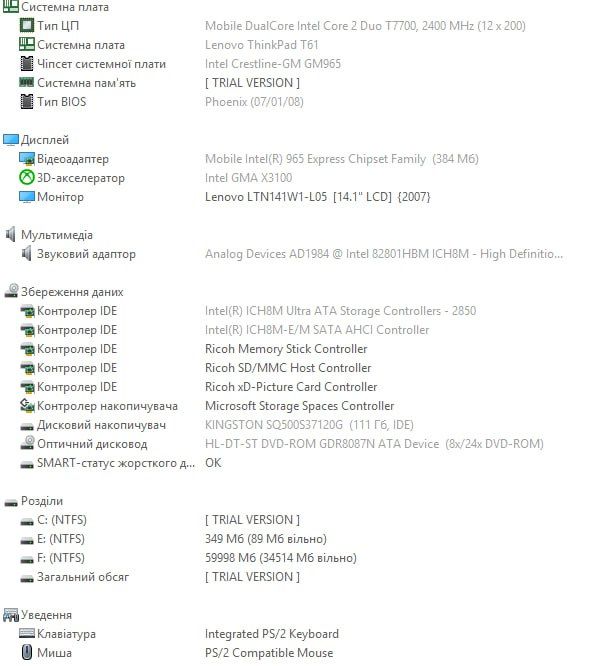Viewport: 598px width, 666px height.
Task: Open Intel(R) ICH8M Ultra ATA Storage Controllers link
Action: click(340, 311)
